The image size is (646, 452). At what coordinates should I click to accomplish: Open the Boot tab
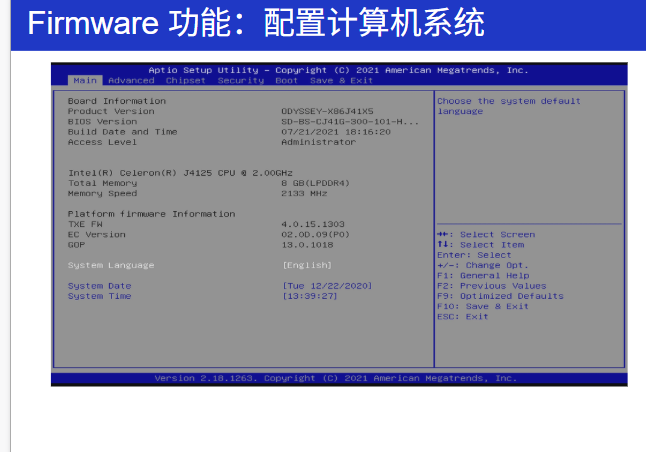[x=286, y=80]
